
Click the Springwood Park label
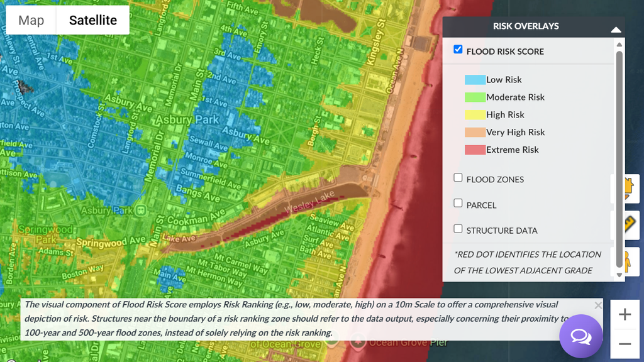tap(46, 234)
